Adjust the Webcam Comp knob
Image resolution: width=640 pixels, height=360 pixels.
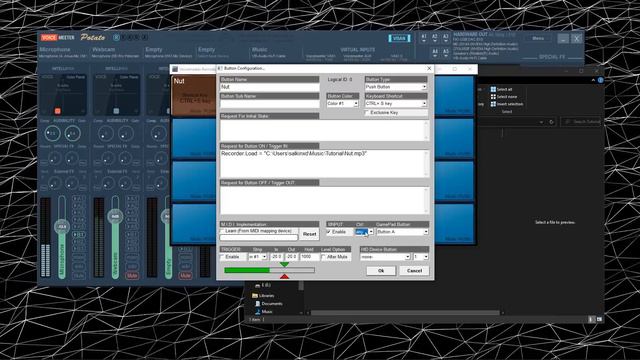105,133
